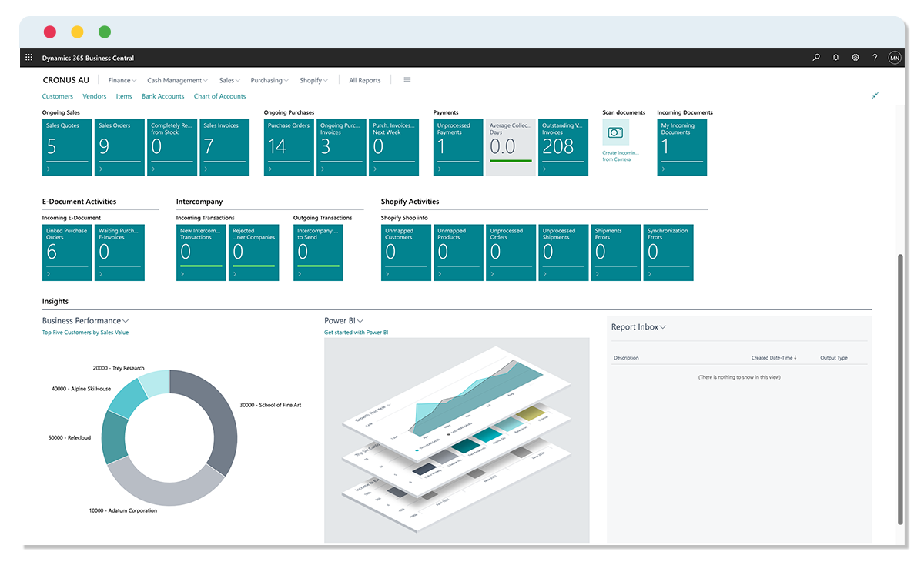Open New Intercompany Transactions tile

[x=201, y=253]
